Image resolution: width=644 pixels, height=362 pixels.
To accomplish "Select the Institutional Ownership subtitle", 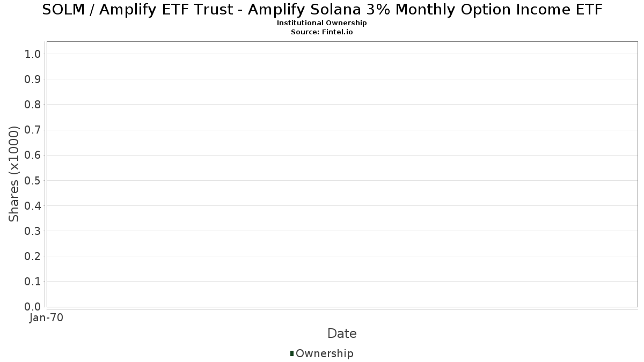I will tap(321, 23).
